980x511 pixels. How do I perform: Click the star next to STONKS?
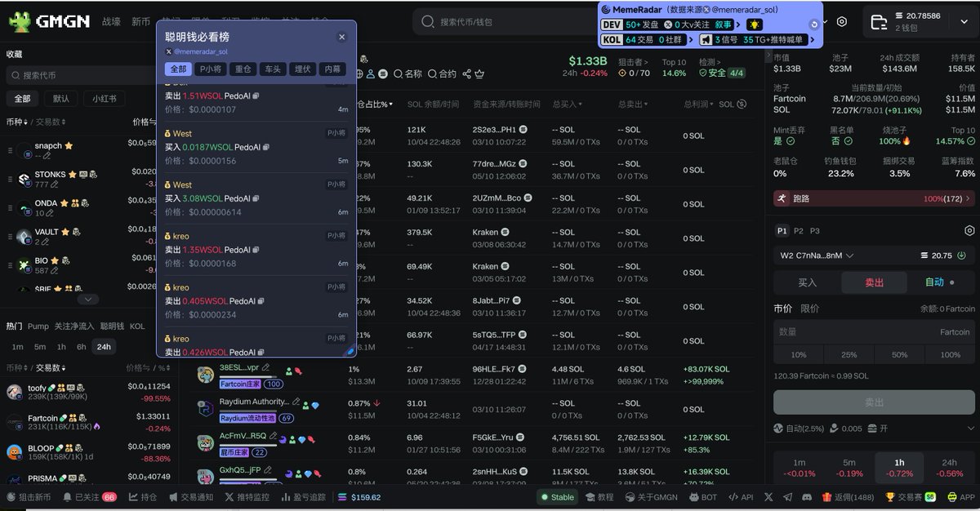(73, 175)
